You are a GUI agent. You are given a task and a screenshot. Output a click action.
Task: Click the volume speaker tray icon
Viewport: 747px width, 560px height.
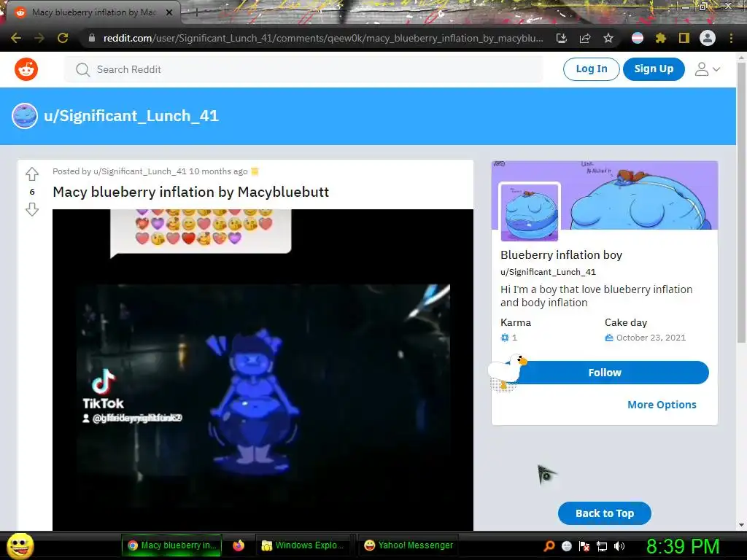tap(619, 546)
